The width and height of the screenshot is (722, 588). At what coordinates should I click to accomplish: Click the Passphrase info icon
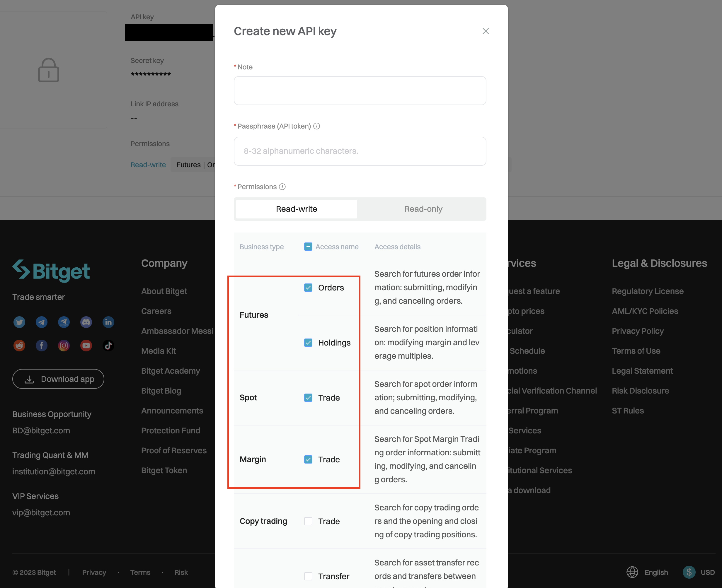tap(316, 126)
